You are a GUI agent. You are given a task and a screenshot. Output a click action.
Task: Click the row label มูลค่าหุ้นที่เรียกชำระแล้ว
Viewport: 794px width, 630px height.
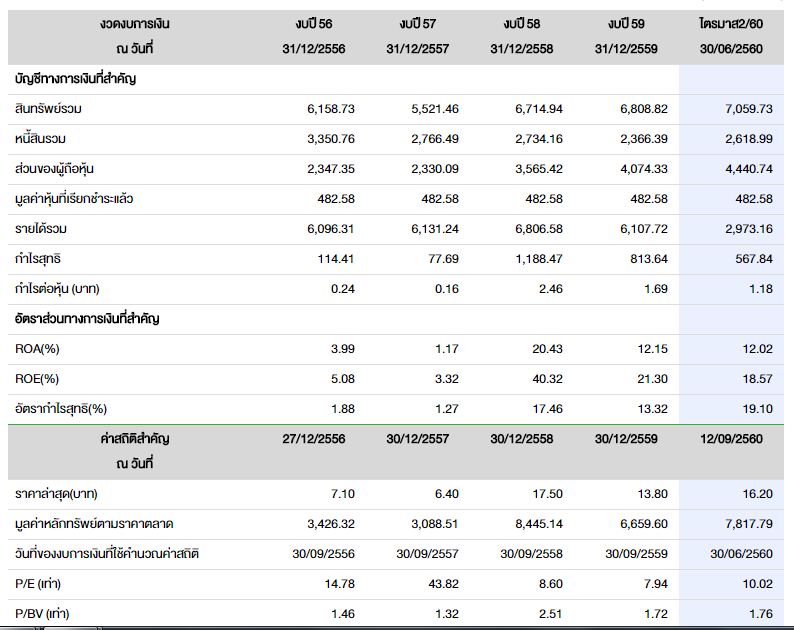pyautogui.click(x=74, y=199)
